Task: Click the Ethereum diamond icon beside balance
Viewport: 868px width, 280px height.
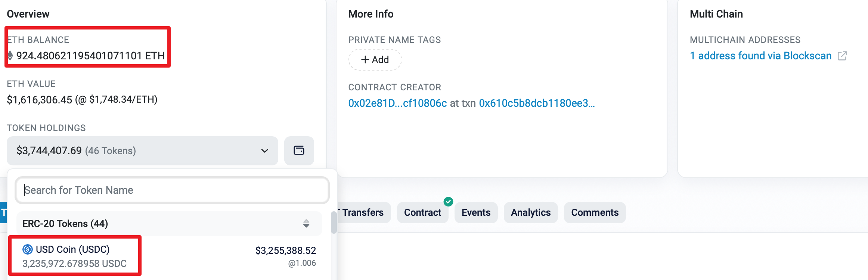Action: (10, 56)
